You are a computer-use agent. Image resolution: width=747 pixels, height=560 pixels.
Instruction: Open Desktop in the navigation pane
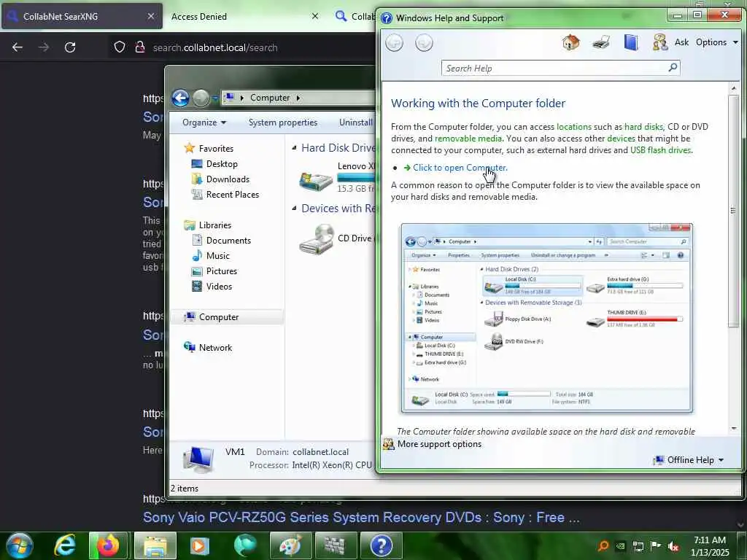coord(222,164)
